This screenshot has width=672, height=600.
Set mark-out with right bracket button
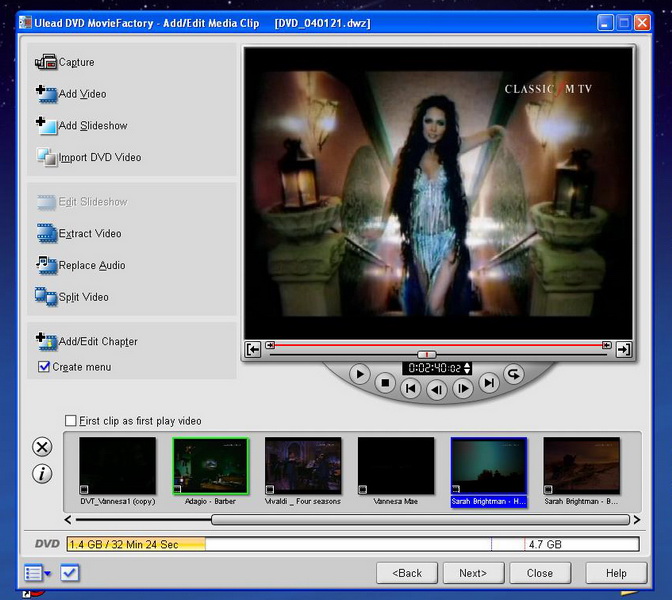pyautogui.click(x=624, y=350)
